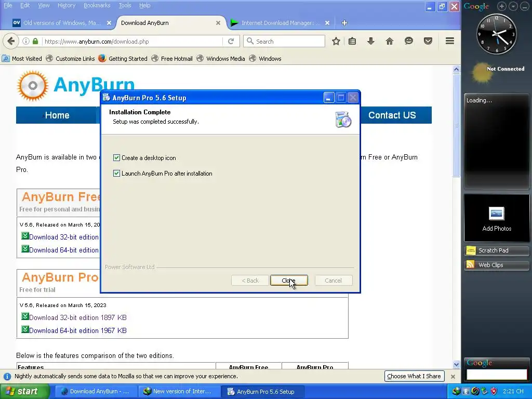The image size is (532, 399).
Task: Close the Old versions of Windows tab
Action: click(109, 23)
